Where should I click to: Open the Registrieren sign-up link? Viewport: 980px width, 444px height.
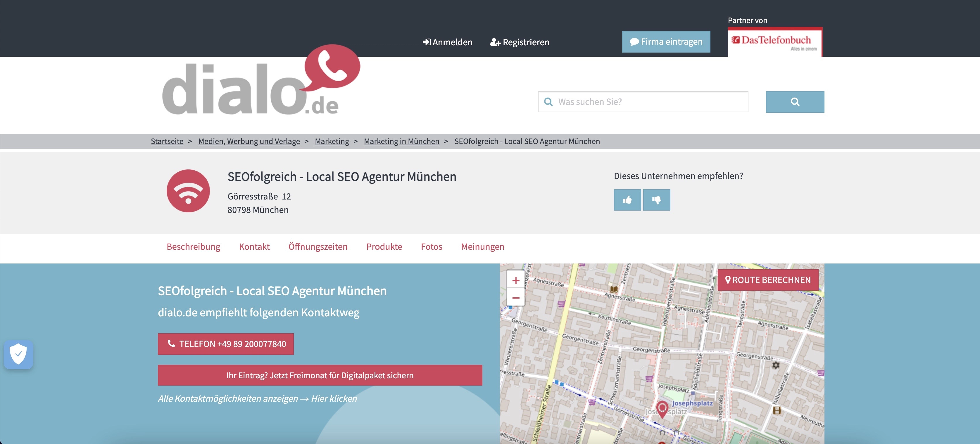point(520,42)
